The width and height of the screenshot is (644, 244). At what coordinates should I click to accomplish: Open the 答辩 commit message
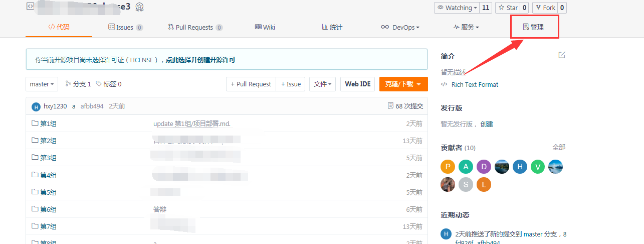pyautogui.click(x=160, y=209)
